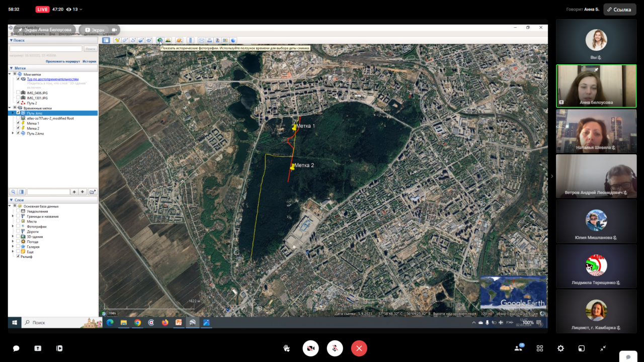Click the 'Поиск' search button
Image resolution: width=644 pixels, height=362 pixels.
tap(90, 49)
